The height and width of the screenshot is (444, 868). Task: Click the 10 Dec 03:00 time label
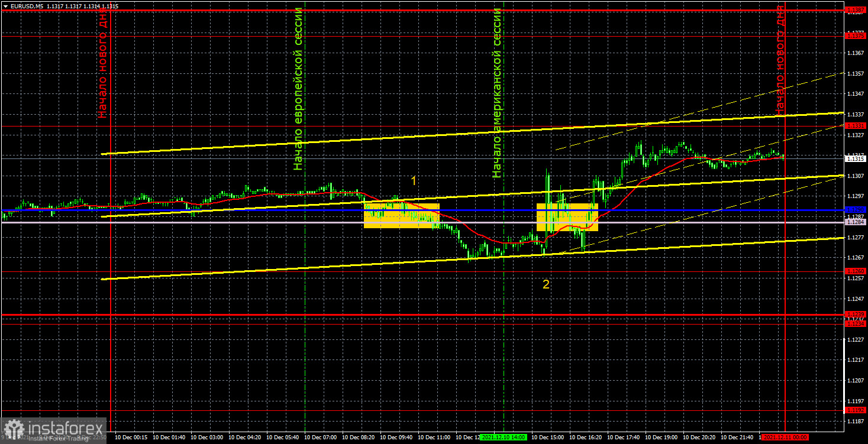click(207, 437)
